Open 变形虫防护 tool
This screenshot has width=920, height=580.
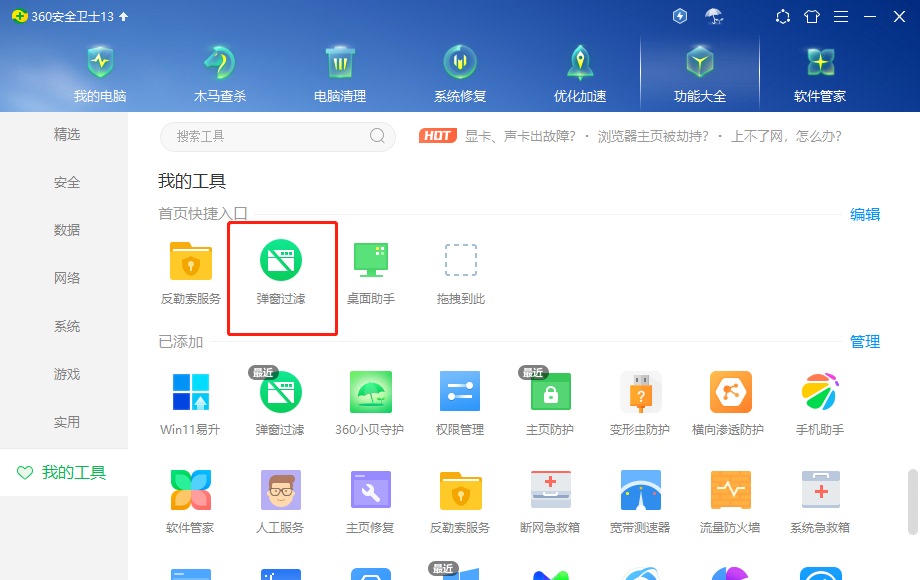point(640,404)
